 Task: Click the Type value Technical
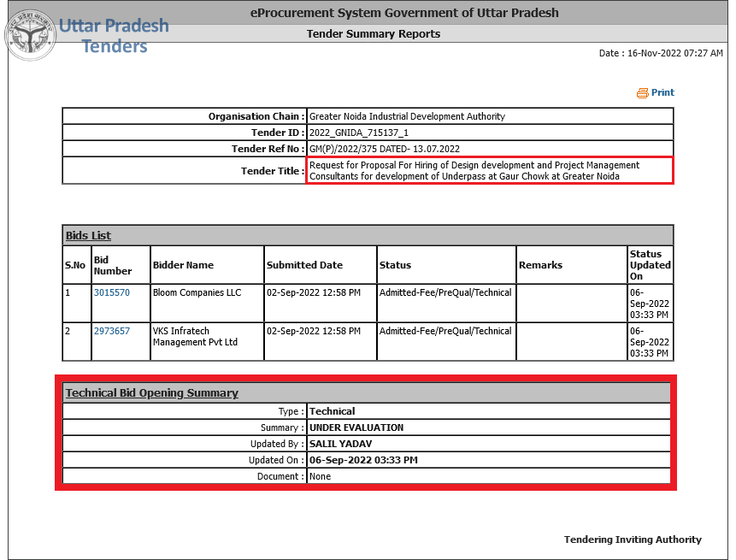[332, 411]
